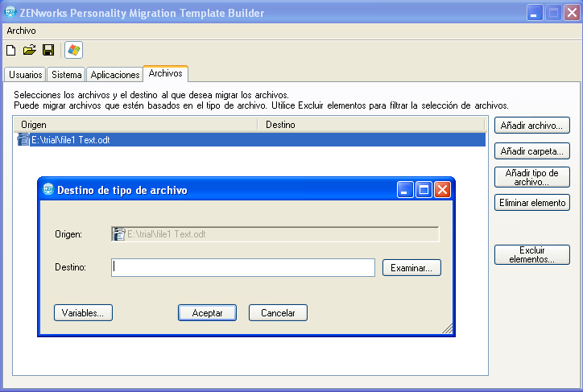Click the disabled Origen path field
Image resolution: width=583 pixels, height=392 pixels.
[275, 234]
